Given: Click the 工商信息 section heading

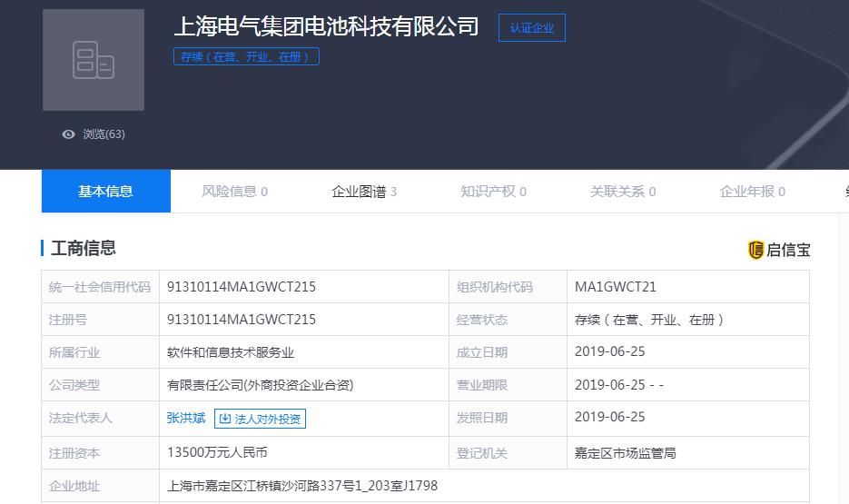Looking at the screenshot, I should tap(84, 248).
